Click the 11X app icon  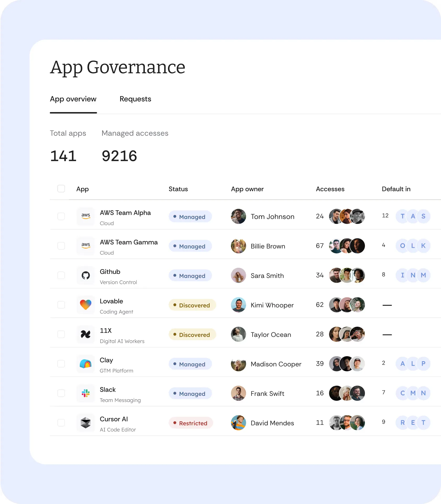[x=86, y=334]
